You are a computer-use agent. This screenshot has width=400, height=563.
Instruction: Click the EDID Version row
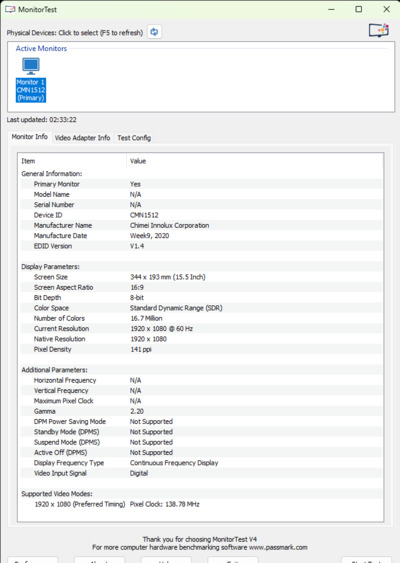point(201,246)
